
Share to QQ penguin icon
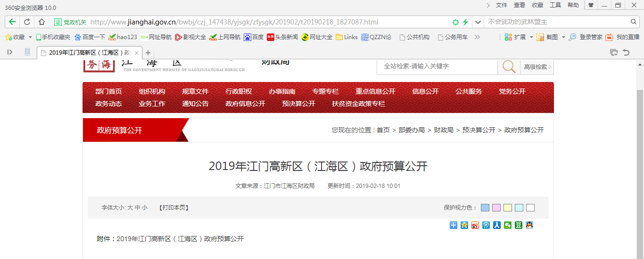(529, 225)
